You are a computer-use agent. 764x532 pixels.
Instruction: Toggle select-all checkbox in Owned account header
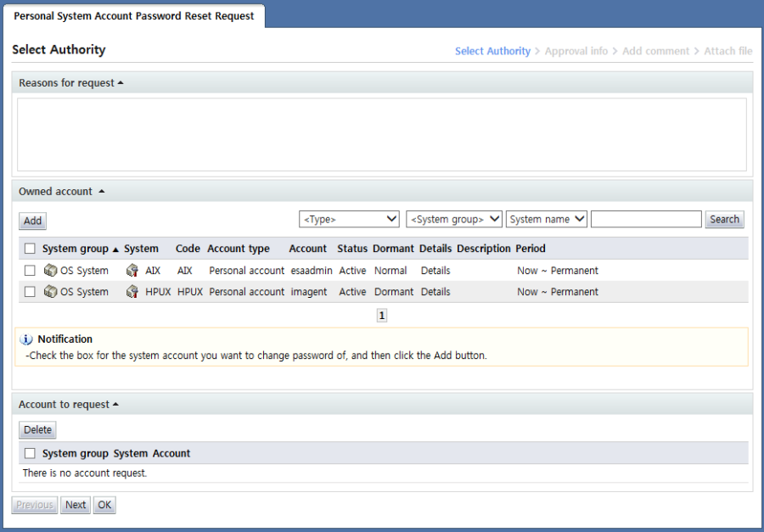click(x=30, y=249)
